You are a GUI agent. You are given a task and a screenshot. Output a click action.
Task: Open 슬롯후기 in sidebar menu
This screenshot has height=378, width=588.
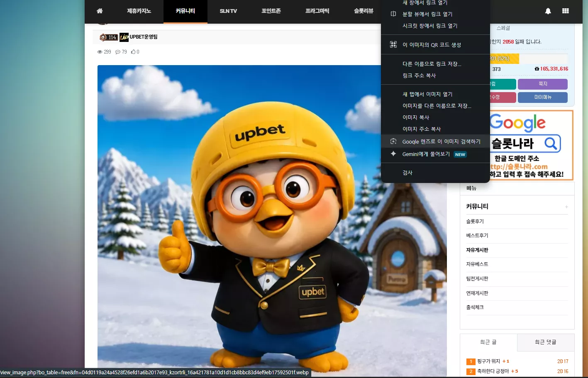coord(475,222)
